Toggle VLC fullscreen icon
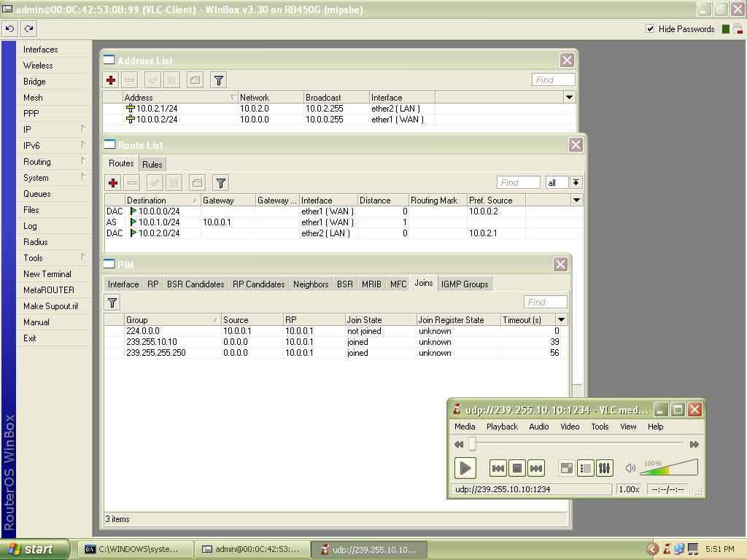The height and width of the screenshot is (560, 747). (x=566, y=468)
